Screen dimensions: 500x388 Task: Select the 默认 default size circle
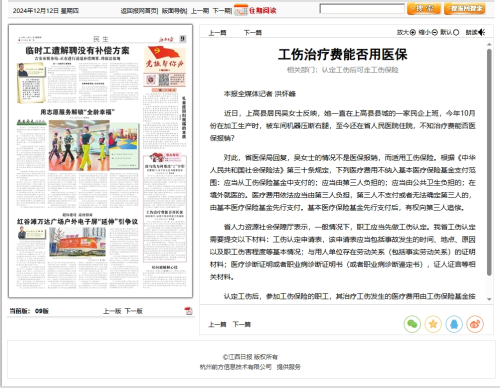(x=456, y=32)
